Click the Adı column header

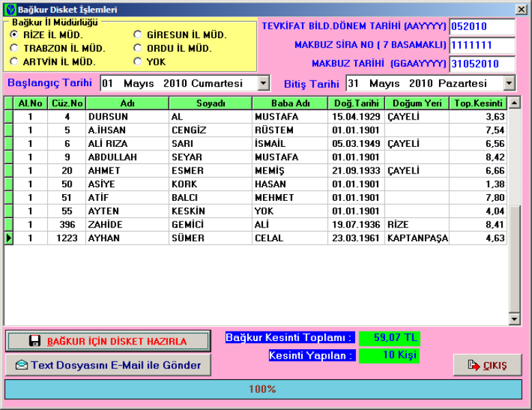[128, 103]
